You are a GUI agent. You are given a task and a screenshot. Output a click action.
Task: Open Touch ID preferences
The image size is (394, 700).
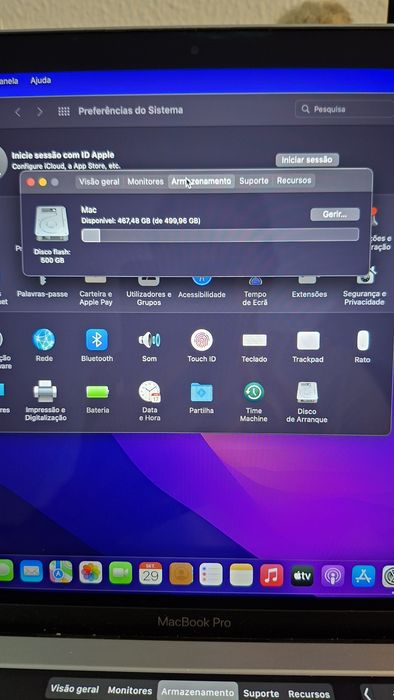point(202,340)
